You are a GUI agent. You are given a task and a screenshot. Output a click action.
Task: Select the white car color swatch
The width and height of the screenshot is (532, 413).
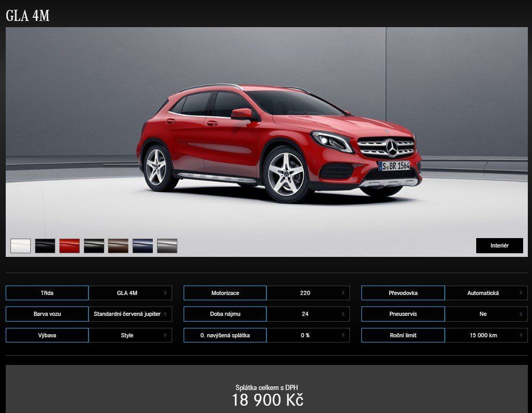tap(20, 246)
